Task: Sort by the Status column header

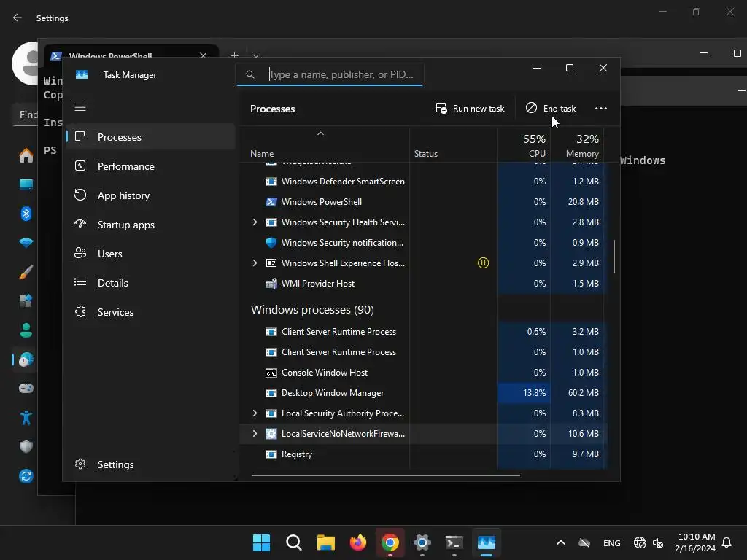Action: pos(426,154)
